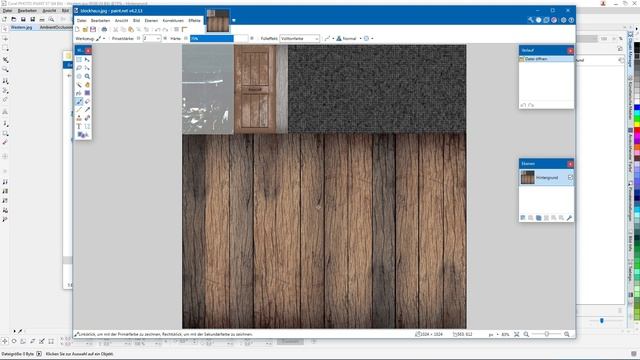640x360 pixels.
Task: Toggle the pixel grid icon in toolbar
Action: coord(176,29)
